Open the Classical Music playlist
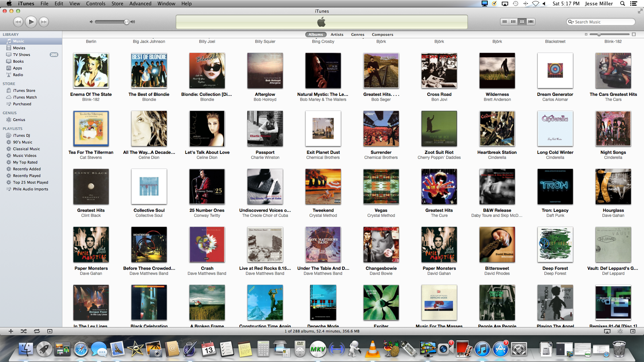 31,149
